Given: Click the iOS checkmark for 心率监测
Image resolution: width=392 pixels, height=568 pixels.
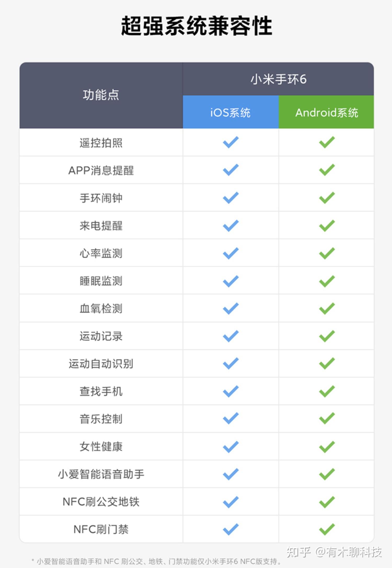Looking at the screenshot, I should click(231, 253).
